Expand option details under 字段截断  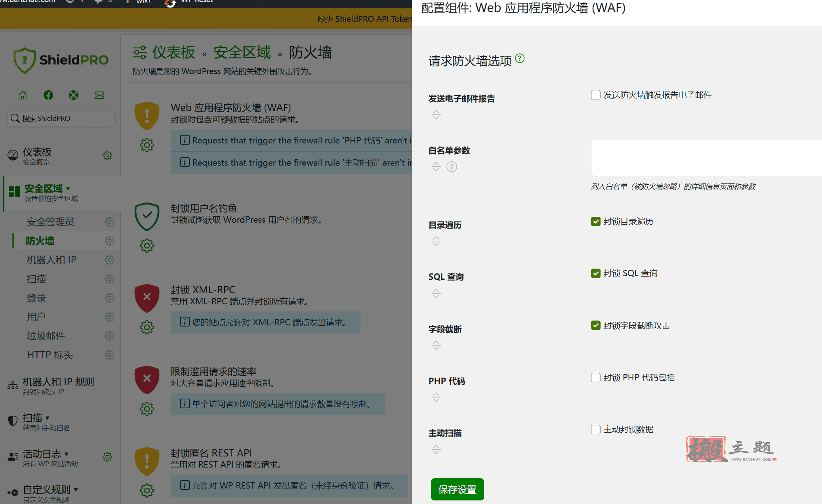[436, 346]
